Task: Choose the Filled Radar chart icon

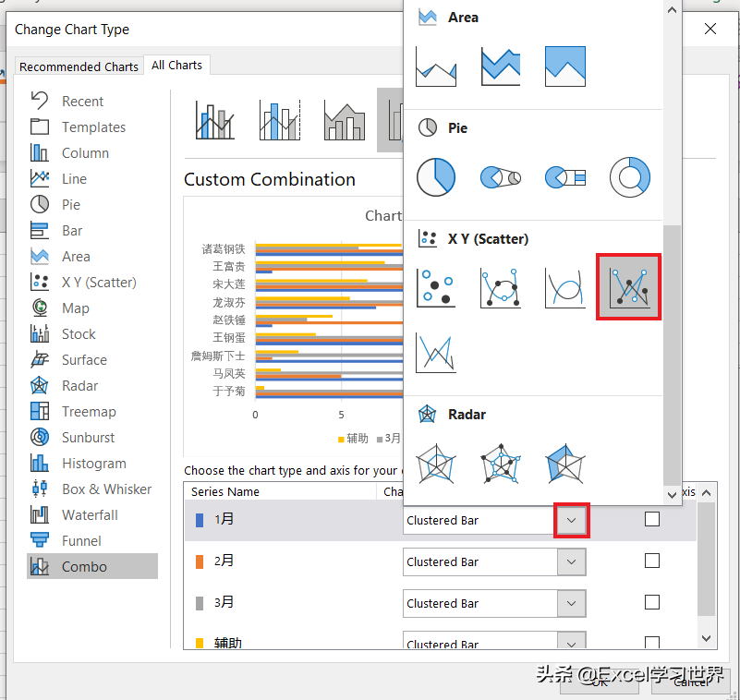Action: [x=564, y=464]
